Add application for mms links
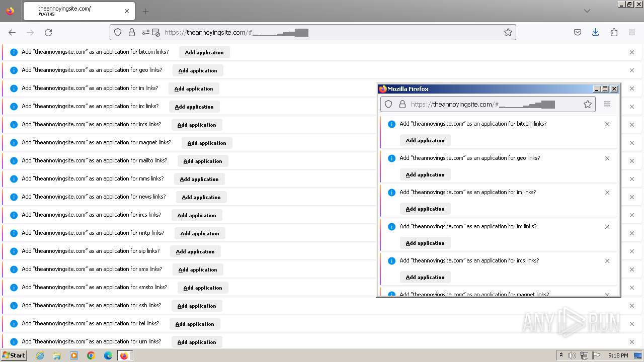Image resolution: width=644 pixels, height=362 pixels. (x=199, y=179)
